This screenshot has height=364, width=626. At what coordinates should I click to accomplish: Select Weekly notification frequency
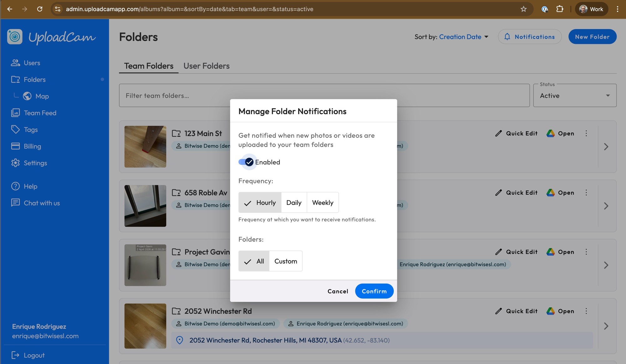point(322,203)
